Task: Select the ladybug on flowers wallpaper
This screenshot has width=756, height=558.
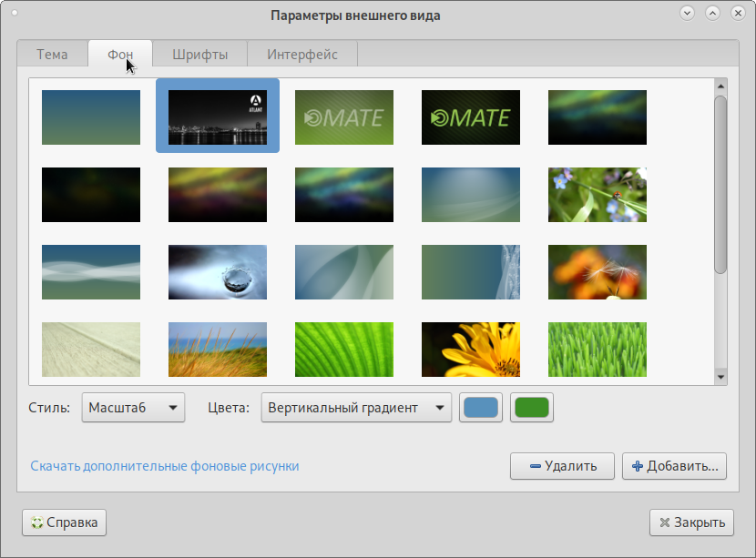Action: click(x=597, y=194)
